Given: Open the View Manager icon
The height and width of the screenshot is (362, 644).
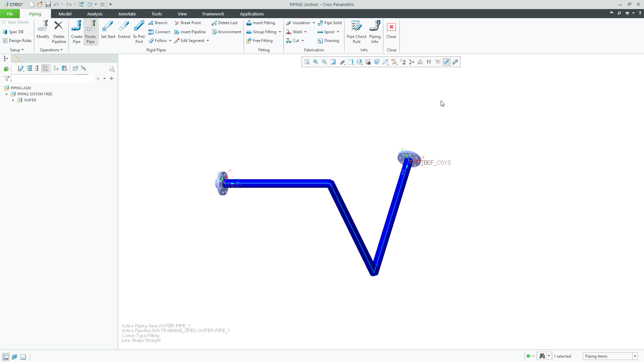Looking at the screenshot, I should click(368, 62).
